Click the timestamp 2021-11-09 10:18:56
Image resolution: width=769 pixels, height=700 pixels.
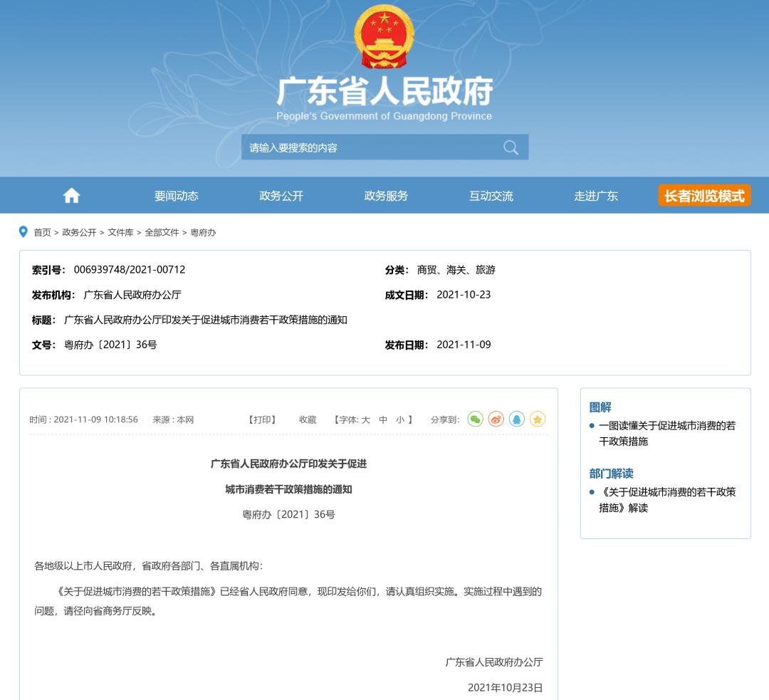pyautogui.click(x=95, y=420)
